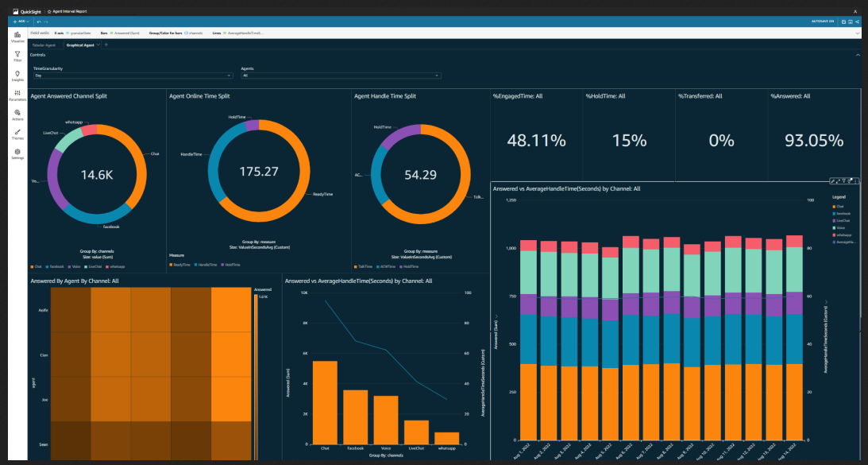The height and width of the screenshot is (465, 868).
Task: Click the QuickSight logo
Action: click(27, 12)
